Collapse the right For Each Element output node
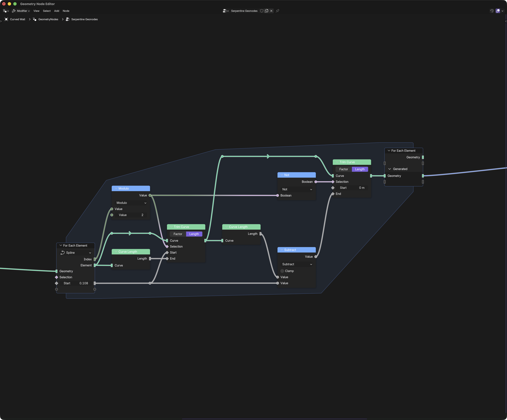The height and width of the screenshot is (420, 507). [x=389, y=151]
